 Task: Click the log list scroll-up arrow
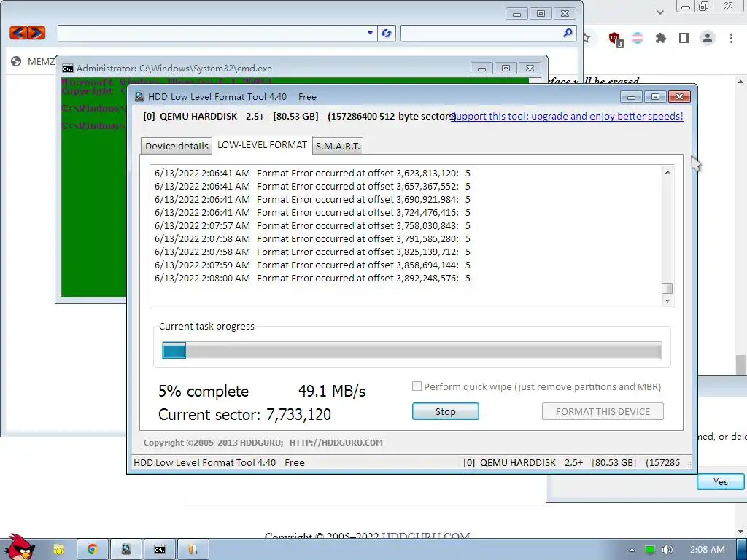[667, 172]
